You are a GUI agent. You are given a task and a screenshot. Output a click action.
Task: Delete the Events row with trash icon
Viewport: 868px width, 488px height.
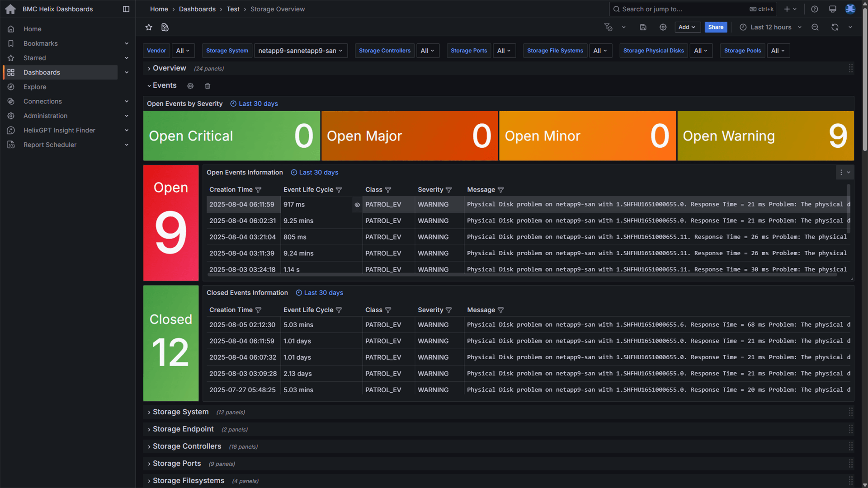tap(208, 86)
